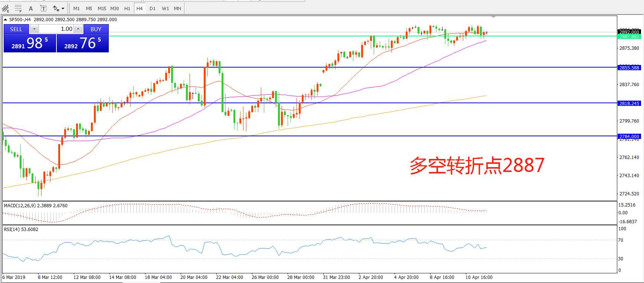Increase volume with the up arrow
Screen dimensions: 644x283
coord(78,29)
